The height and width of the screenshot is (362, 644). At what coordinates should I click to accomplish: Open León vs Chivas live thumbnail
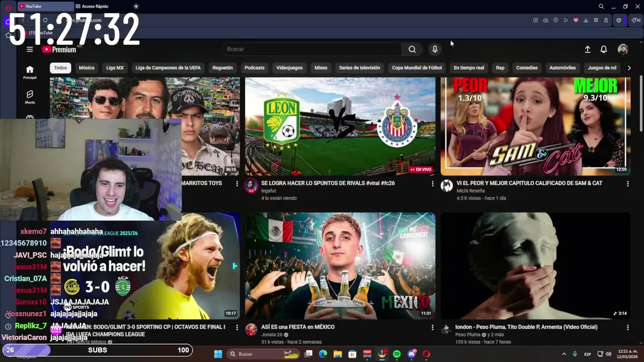coord(340,126)
